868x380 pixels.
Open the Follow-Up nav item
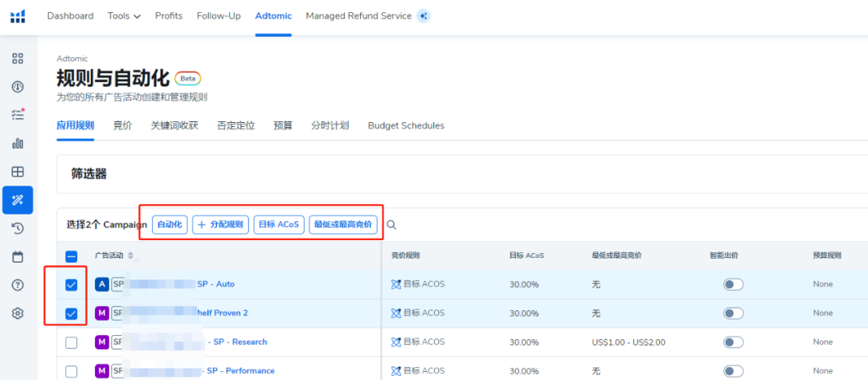219,16
